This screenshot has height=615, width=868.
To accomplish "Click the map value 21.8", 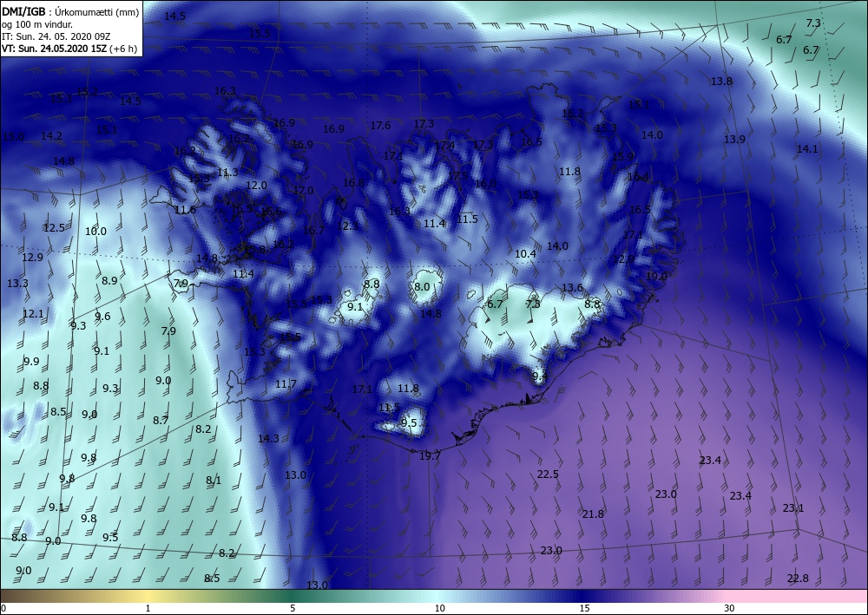I will pyautogui.click(x=593, y=514).
